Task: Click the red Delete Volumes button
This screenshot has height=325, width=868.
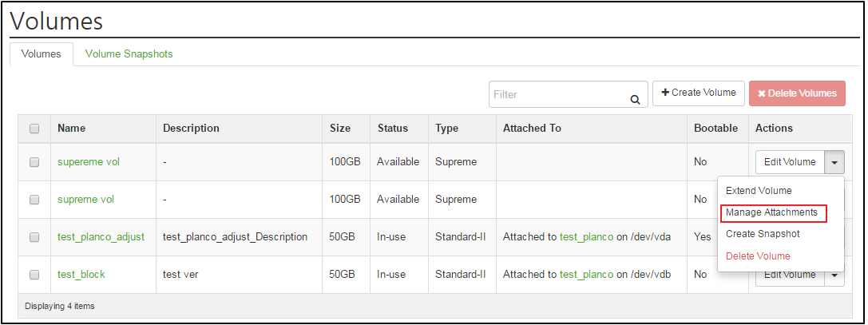Action: (797, 93)
